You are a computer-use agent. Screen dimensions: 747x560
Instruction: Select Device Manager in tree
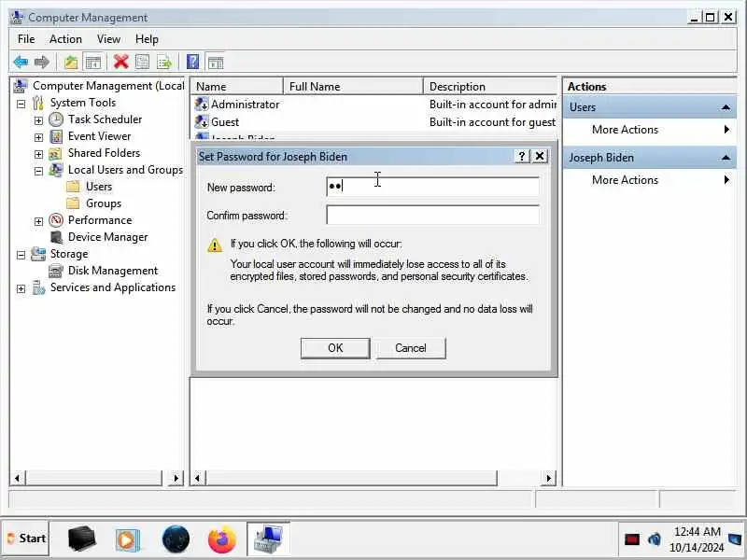tap(107, 237)
